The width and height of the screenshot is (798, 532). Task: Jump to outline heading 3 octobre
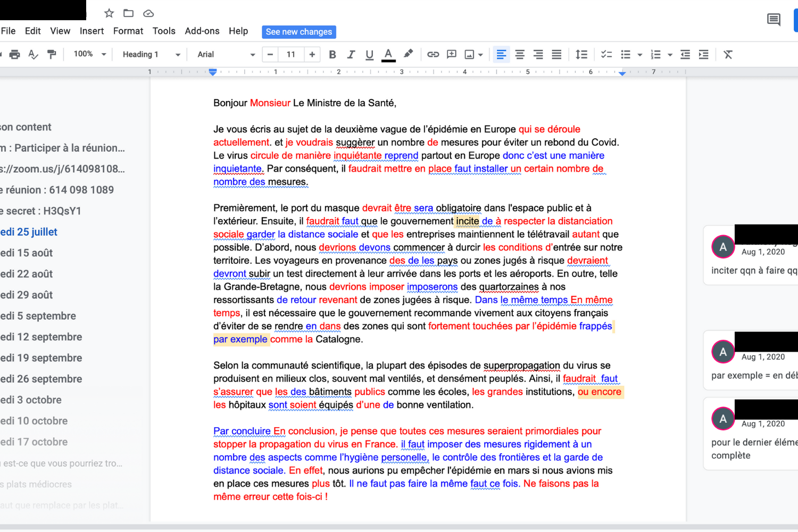pyautogui.click(x=31, y=400)
